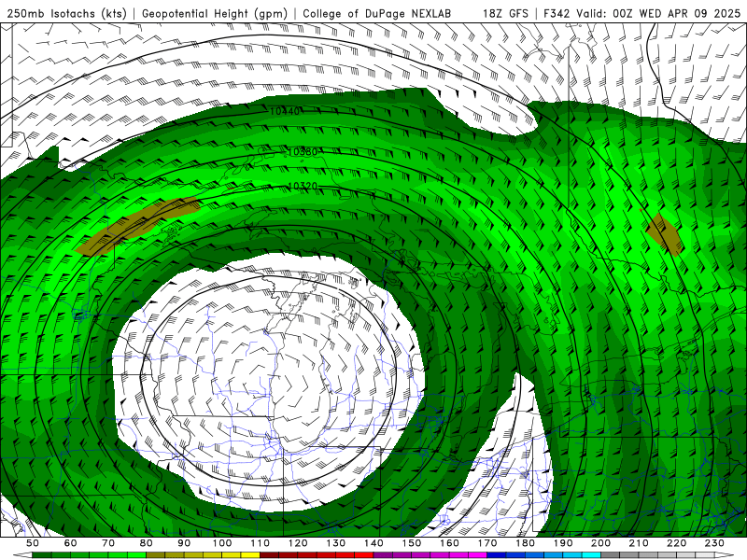Click the 10320 height contour label
This screenshot has height=560, width=747.
pos(303,186)
